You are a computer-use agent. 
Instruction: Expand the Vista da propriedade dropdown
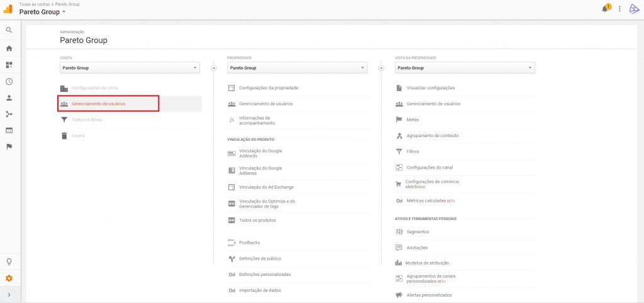(x=465, y=68)
